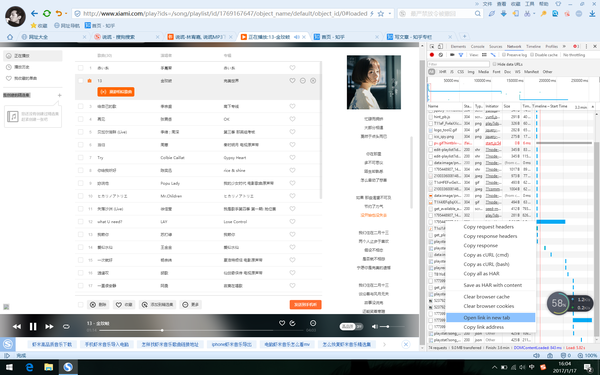Click orange send-to-phone button near the song list

tap(305, 305)
